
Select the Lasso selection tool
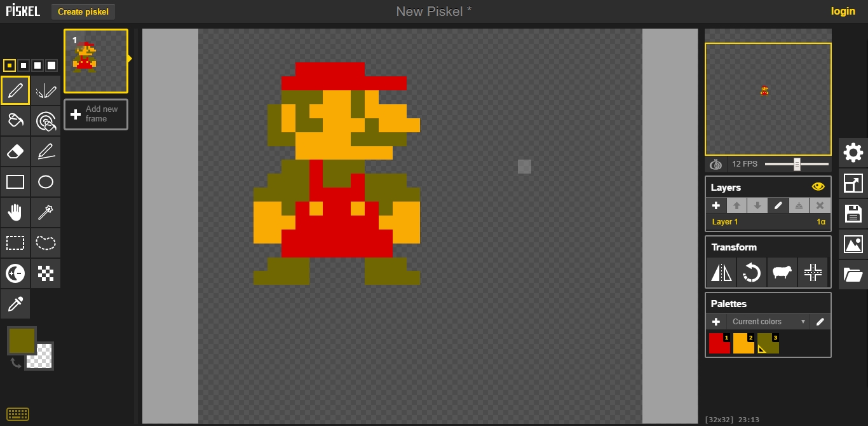(x=46, y=243)
